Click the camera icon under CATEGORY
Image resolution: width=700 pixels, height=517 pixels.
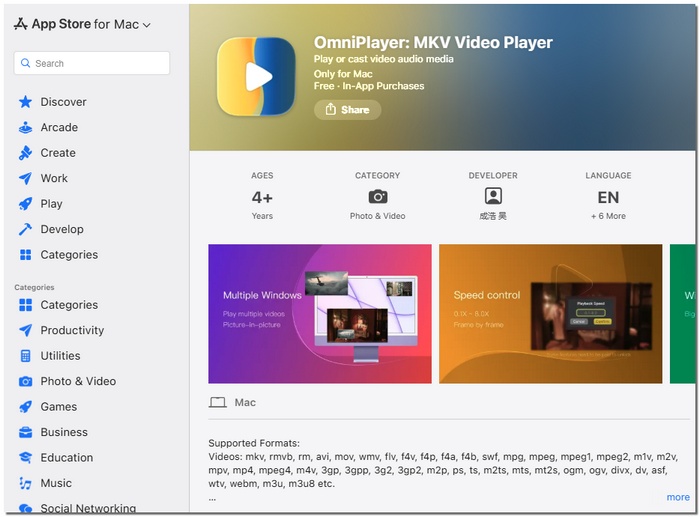378,196
